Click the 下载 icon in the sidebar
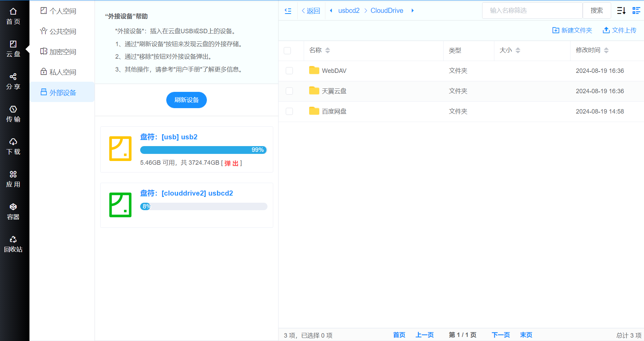The height and width of the screenshot is (341, 644). coord(14,146)
